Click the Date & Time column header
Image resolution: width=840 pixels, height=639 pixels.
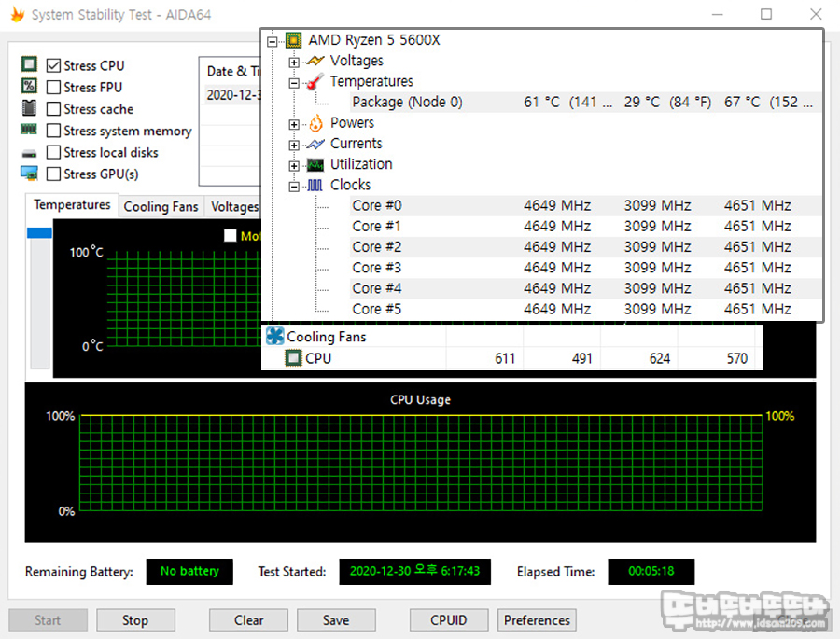tap(233, 71)
